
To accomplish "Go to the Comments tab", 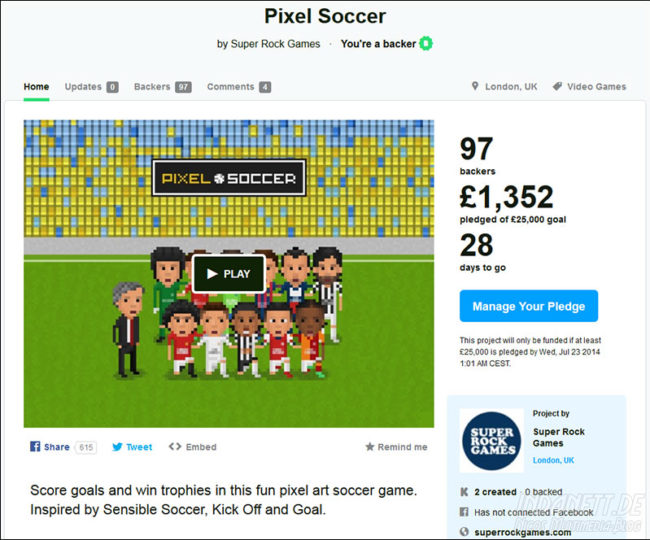I will click(230, 87).
